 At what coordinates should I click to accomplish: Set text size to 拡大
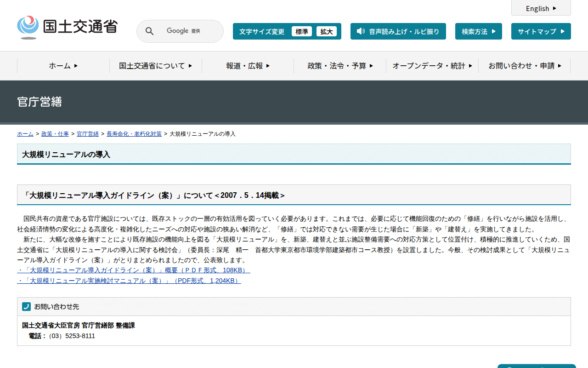click(x=326, y=31)
